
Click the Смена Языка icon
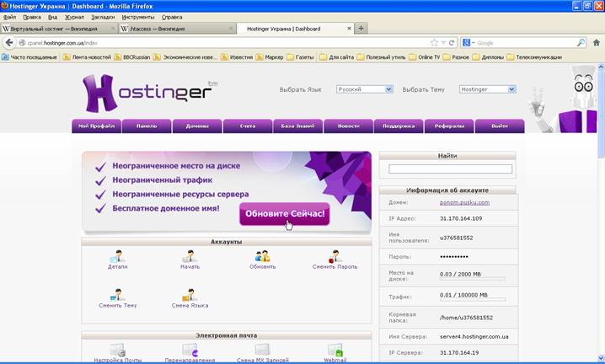point(190,295)
